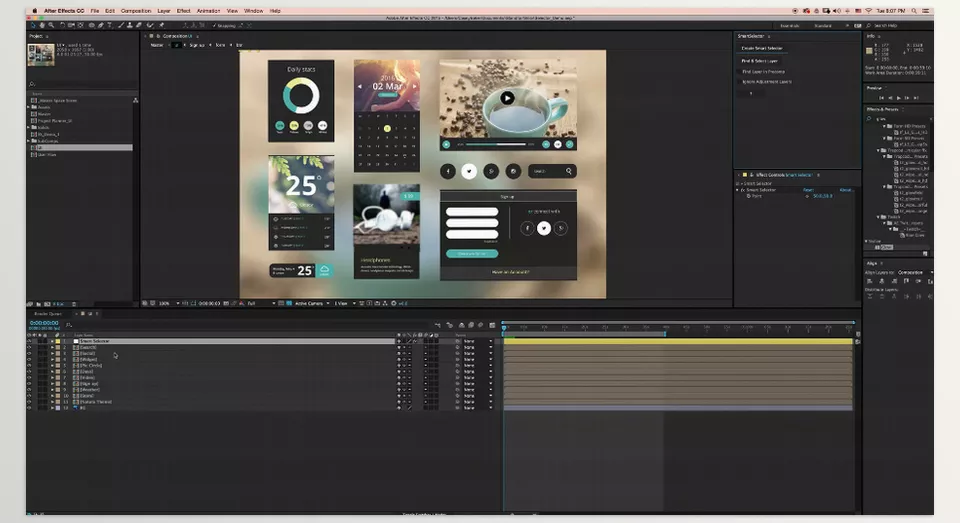Hide the Smart Selector layer eye toggle
The image size is (960, 523).
[x=29, y=341]
